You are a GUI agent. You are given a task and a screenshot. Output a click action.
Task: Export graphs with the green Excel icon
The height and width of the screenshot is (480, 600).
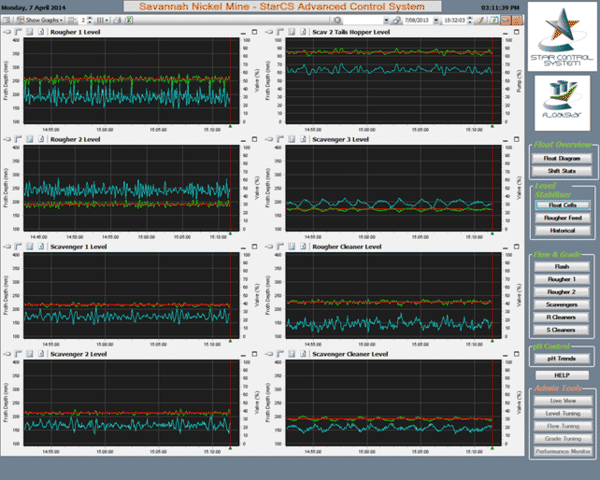(x=129, y=20)
